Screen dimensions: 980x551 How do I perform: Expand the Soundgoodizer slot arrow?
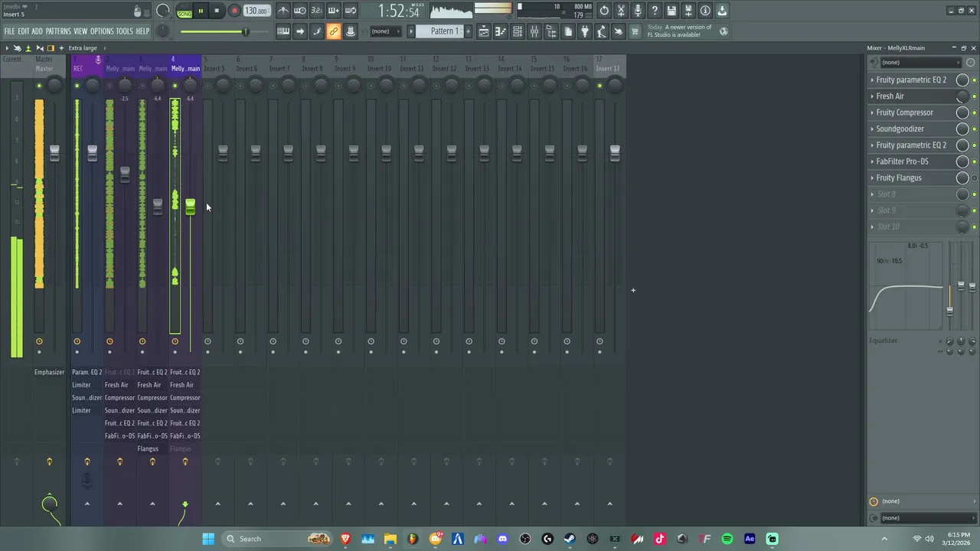point(872,129)
